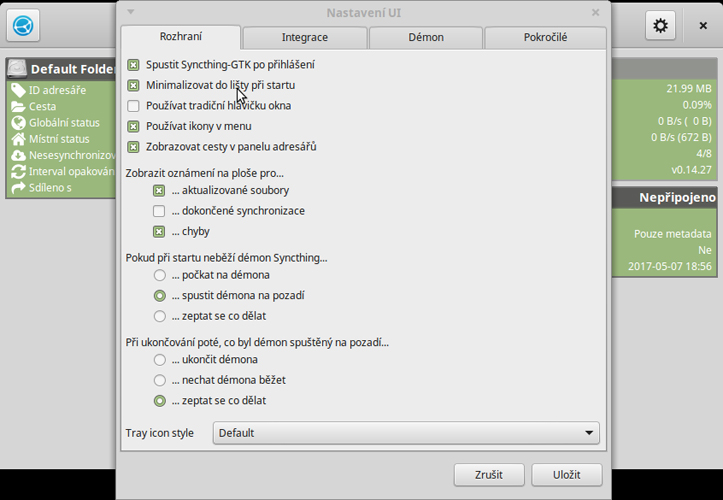The width and height of the screenshot is (723, 500).
Task: Click the Zrušit button
Action: [x=489, y=475]
